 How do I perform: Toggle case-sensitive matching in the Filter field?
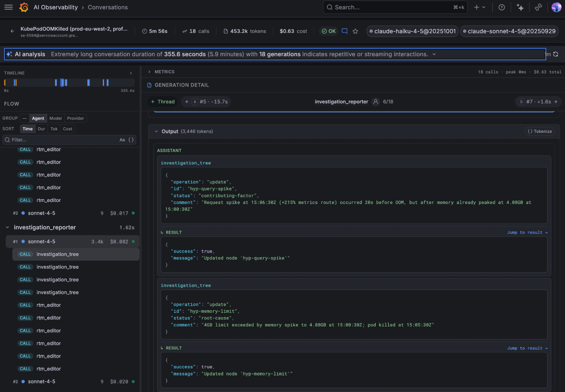(x=122, y=140)
